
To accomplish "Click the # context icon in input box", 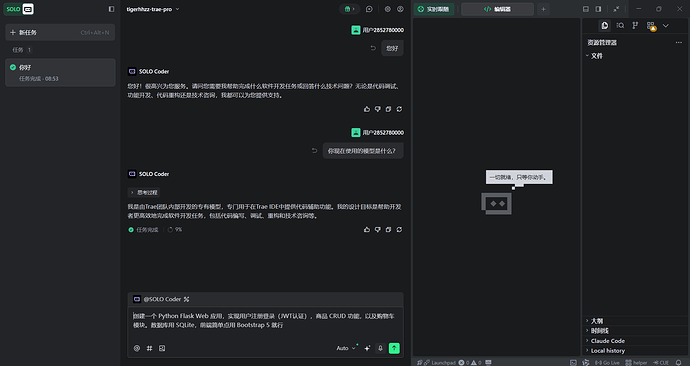I will 150,348.
